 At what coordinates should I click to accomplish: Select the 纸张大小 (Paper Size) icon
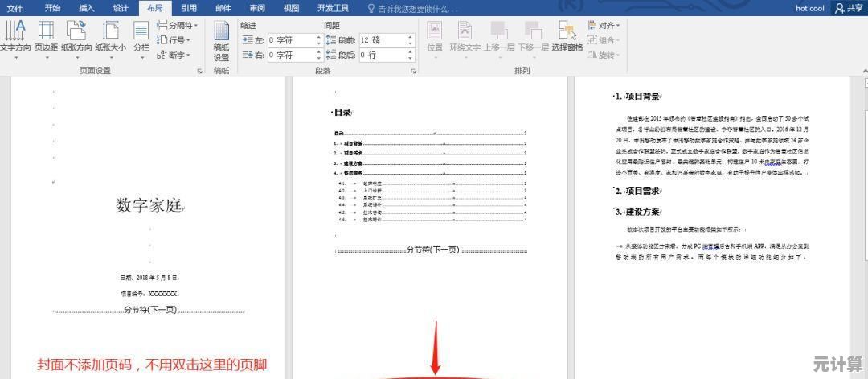tap(110, 36)
